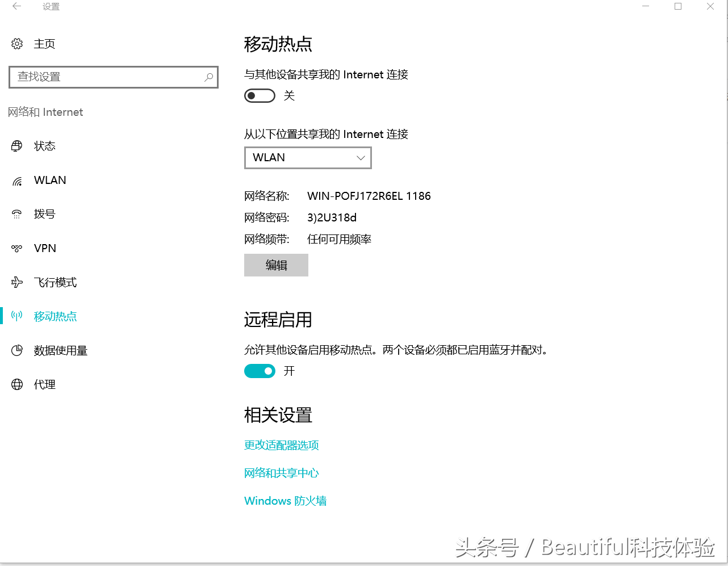Open the WLAN connection dropdown
728x566 pixels.
coord(308,158)
